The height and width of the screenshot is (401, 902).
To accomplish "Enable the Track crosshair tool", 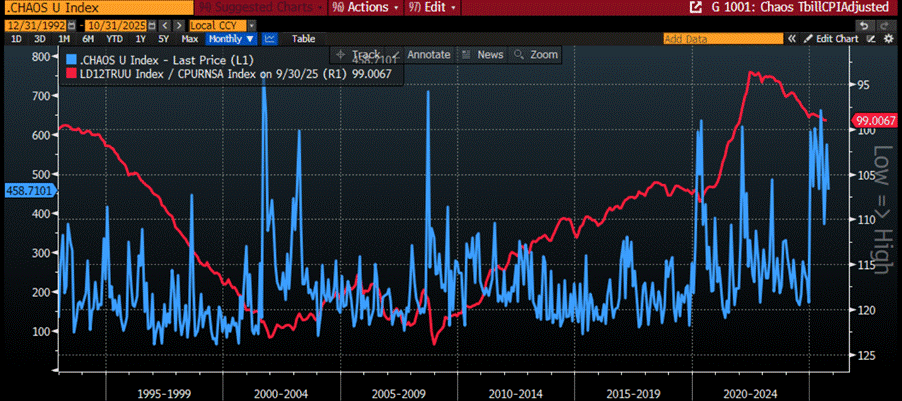I will coord(358,55).
